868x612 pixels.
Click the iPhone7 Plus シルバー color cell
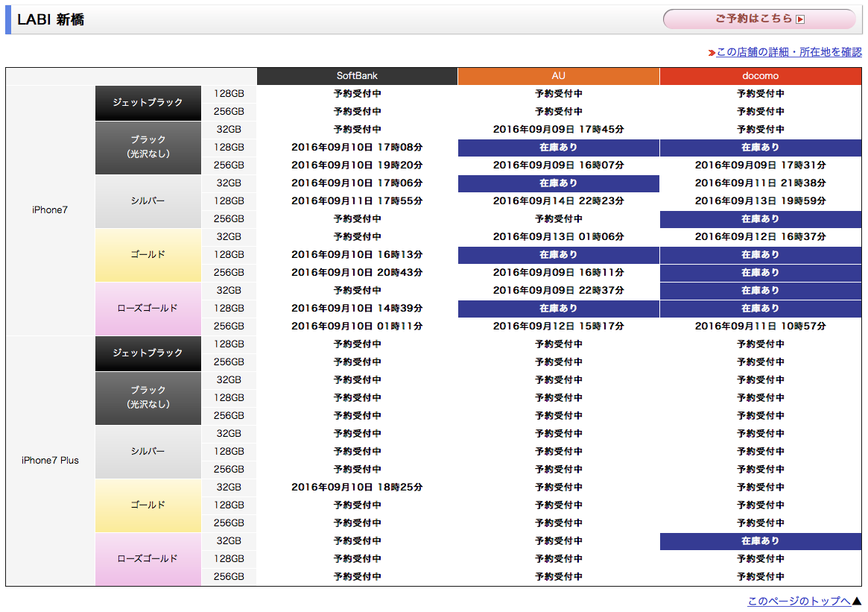(148, 452)
